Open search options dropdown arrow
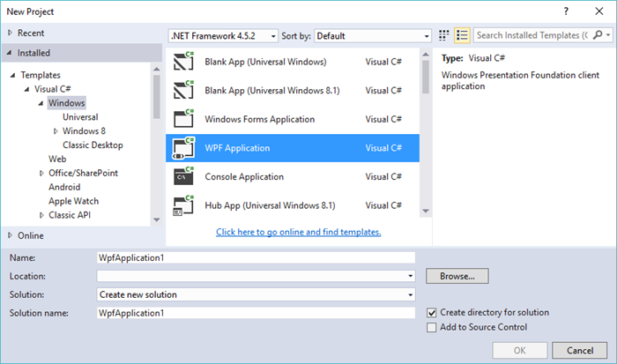 (x=608, y=35)
